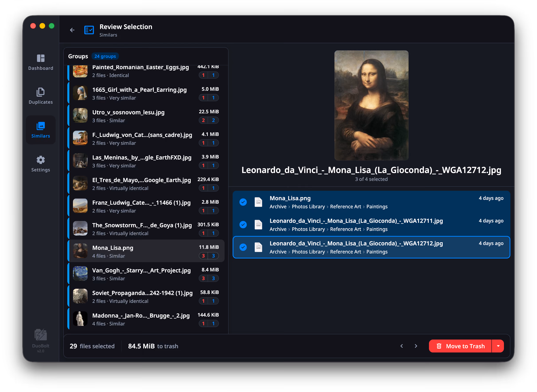537x392 pixels.
Task: Select the Franz_Ludwig_Cate group row
Action: pyautogui.click(x=146, y=206)
